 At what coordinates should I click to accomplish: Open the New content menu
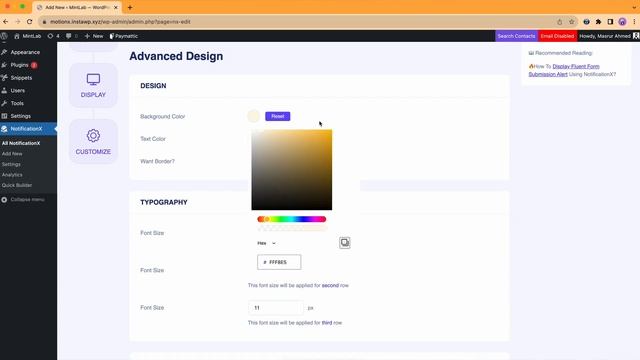94,36
